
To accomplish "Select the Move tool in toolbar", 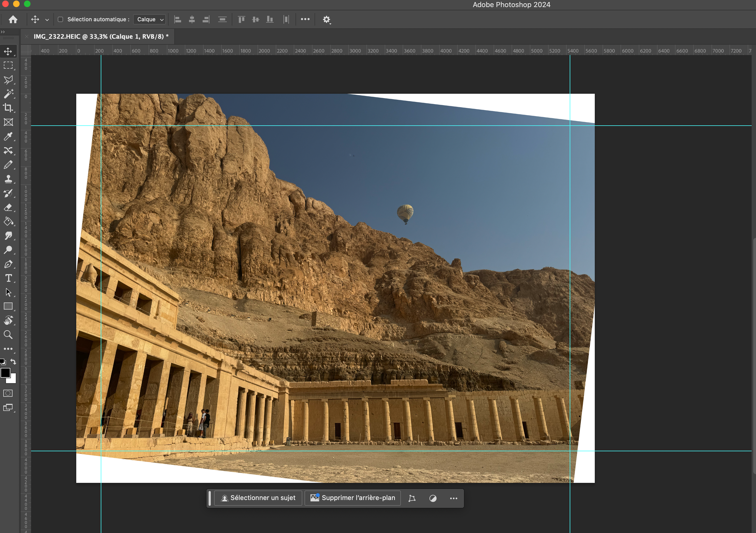I will 8,51.
